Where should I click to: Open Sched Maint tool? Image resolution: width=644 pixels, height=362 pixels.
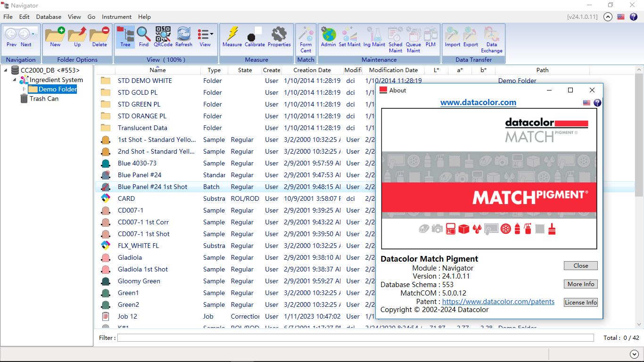tap(396, 40)
